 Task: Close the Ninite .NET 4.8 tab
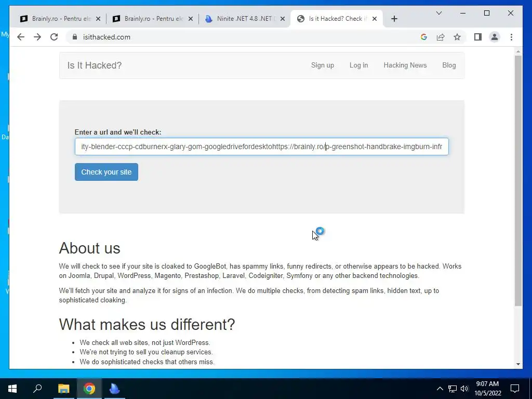[282, 19]
